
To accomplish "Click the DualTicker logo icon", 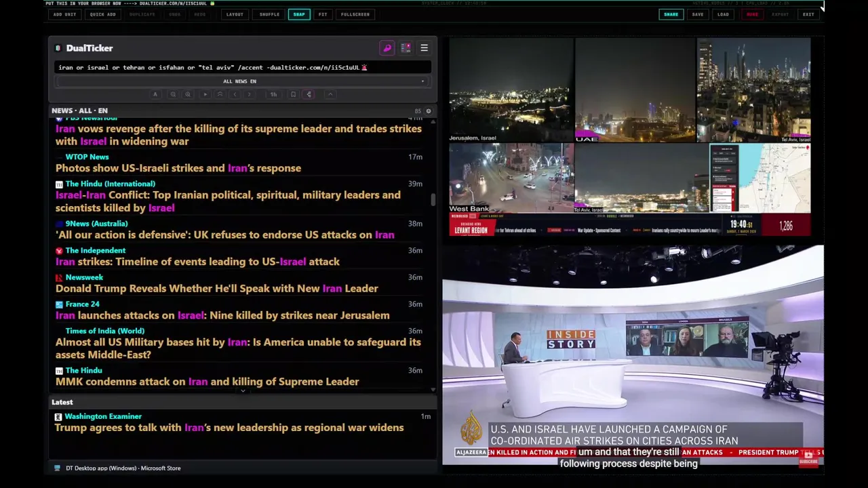I will 58,48.
